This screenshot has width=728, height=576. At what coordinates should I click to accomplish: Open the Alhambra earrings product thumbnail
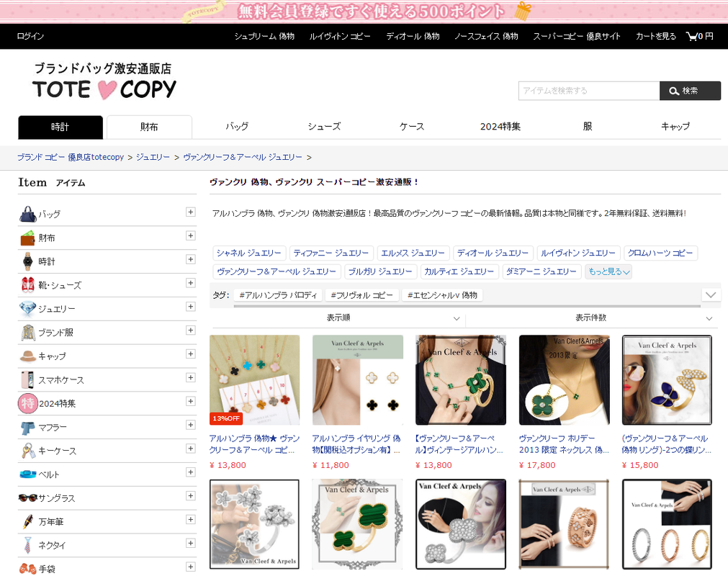[x=357, y=380]
